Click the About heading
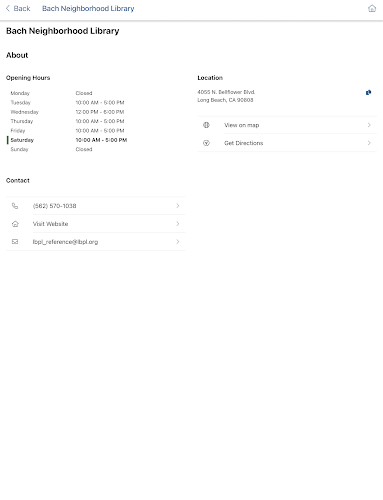Image resolution: width=383 pixels, height=500 pixels. coord(17,55)
